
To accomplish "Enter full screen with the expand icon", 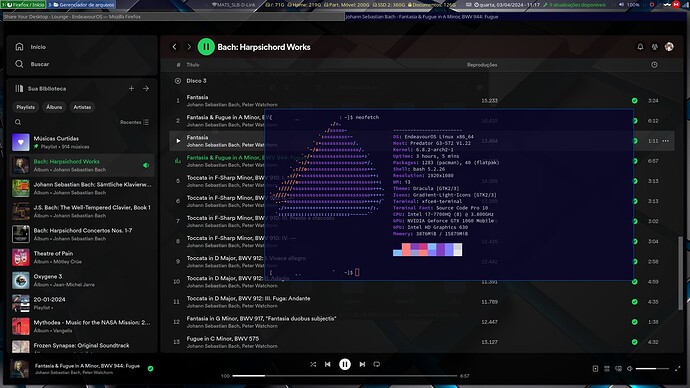I will (677, 369).
